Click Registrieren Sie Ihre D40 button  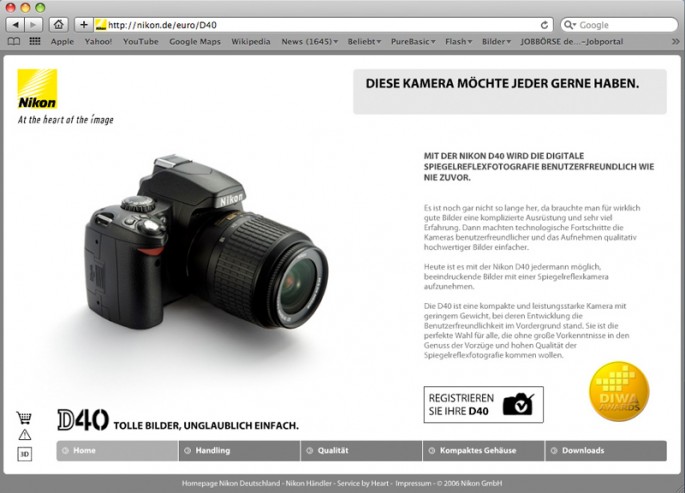pos(484,404)
